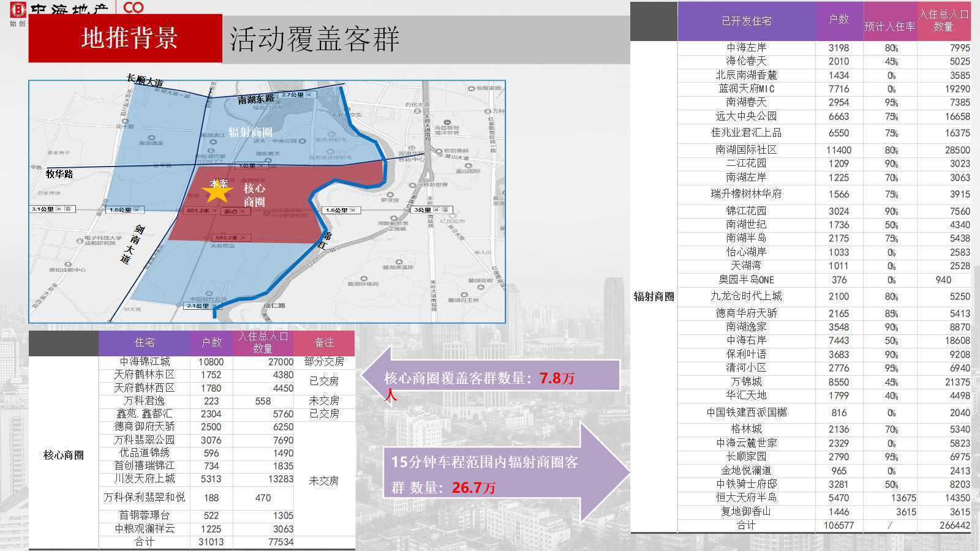This screenshot has width=980, height=551.
Task: Click the 南湖东路 road label on the map
Action: point(256,99)
